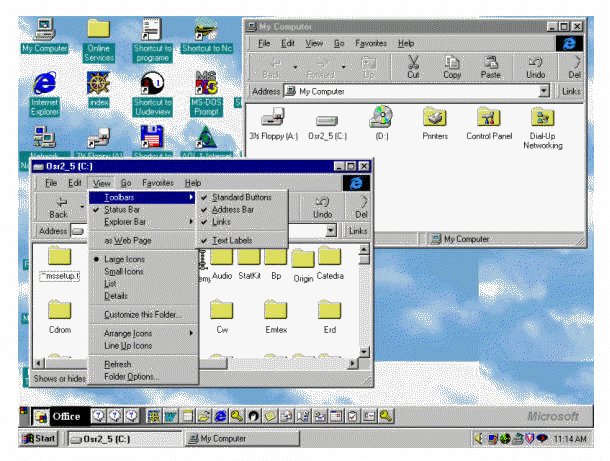The width and height of the screenshot is (610, 461).
Task: Open the My Computer address dropdown
Action: (x=544, y=91)
